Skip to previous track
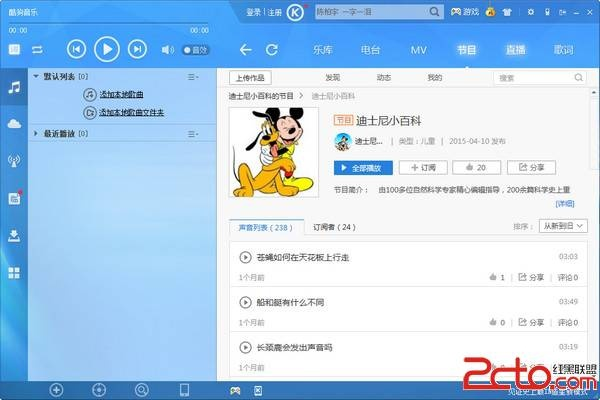 click(76, 49)
